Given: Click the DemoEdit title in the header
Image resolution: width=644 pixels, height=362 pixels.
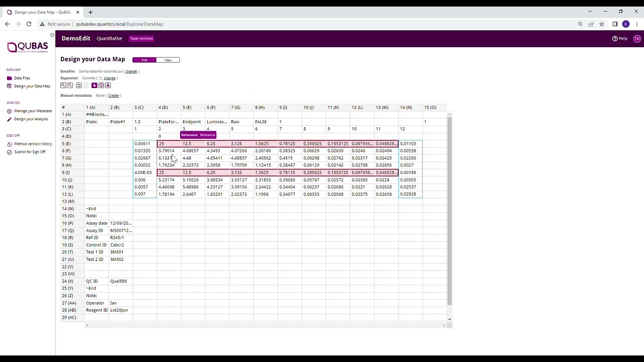Looking at the screenshot, I should [x=76, y=38].
